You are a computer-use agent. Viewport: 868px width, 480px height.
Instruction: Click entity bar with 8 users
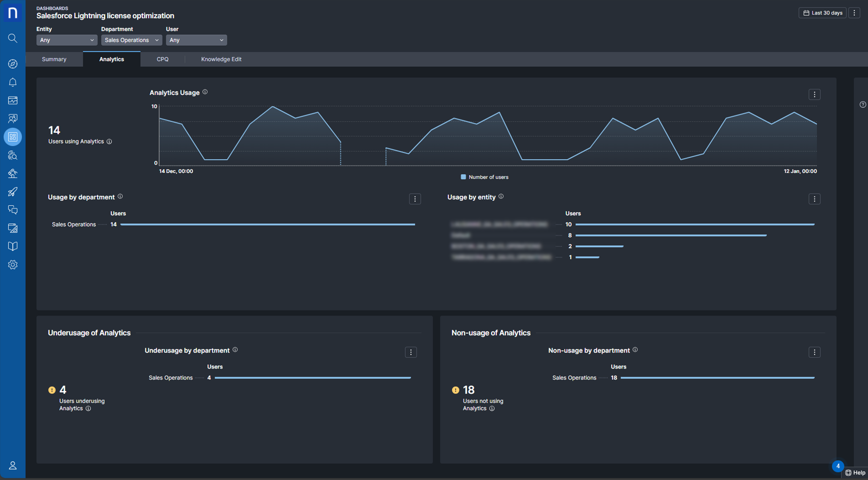click(671, 235)
